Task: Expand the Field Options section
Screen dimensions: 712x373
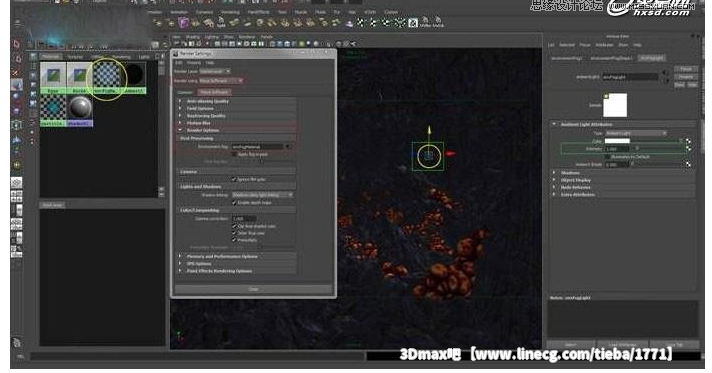Action: (x=236, y=109)
